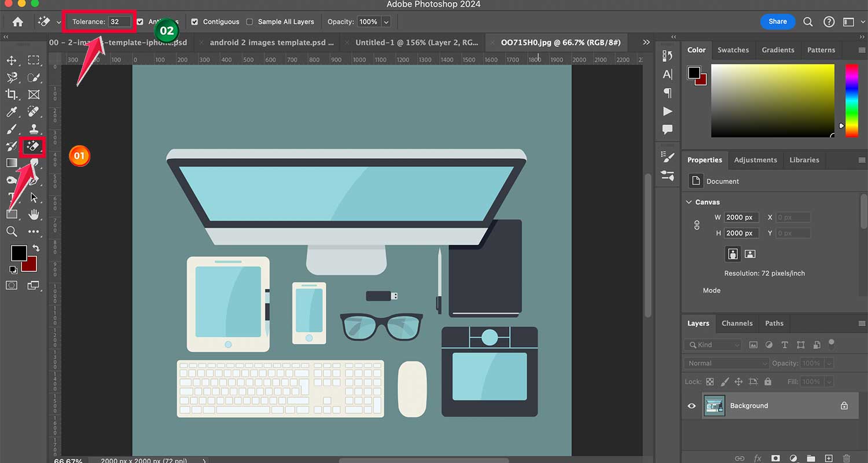Uncheck the Contiguous checkbox
Viewport: 868px width, 463px height.
[x=194, y=22]
